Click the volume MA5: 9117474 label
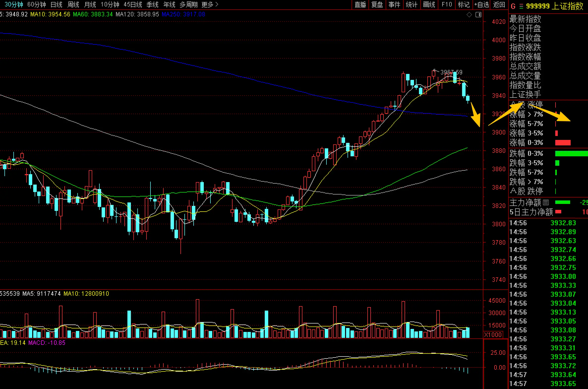Viewport: 588px width, 389px height. point(42,294)
